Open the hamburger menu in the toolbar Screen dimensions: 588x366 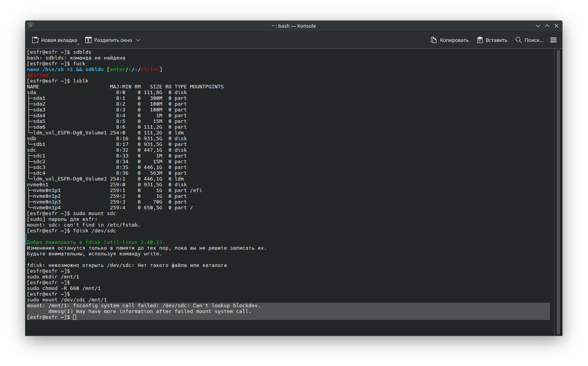point(553,40)
